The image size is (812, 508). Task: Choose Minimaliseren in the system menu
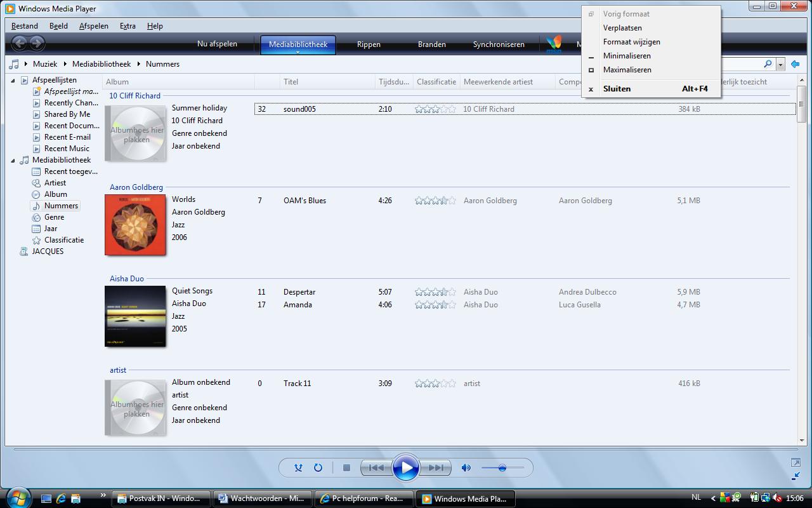coord(651,56)
